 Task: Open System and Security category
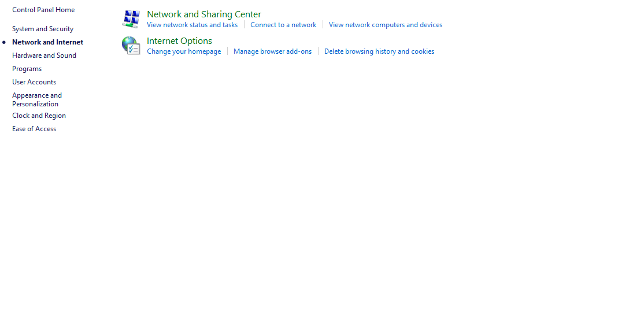click(x=43, y=29)
